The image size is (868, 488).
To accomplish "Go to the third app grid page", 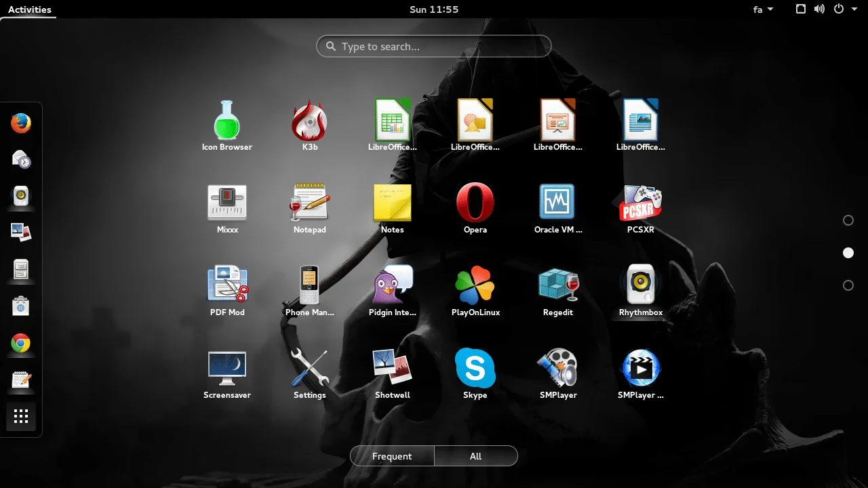I will click(x=848, y=285).
